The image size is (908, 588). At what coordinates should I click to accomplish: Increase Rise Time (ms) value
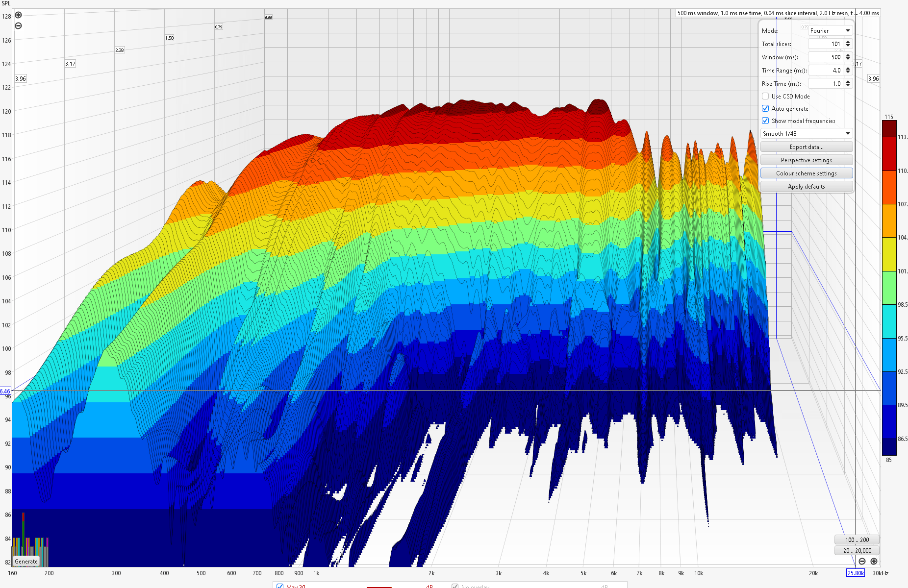(848, 81)
